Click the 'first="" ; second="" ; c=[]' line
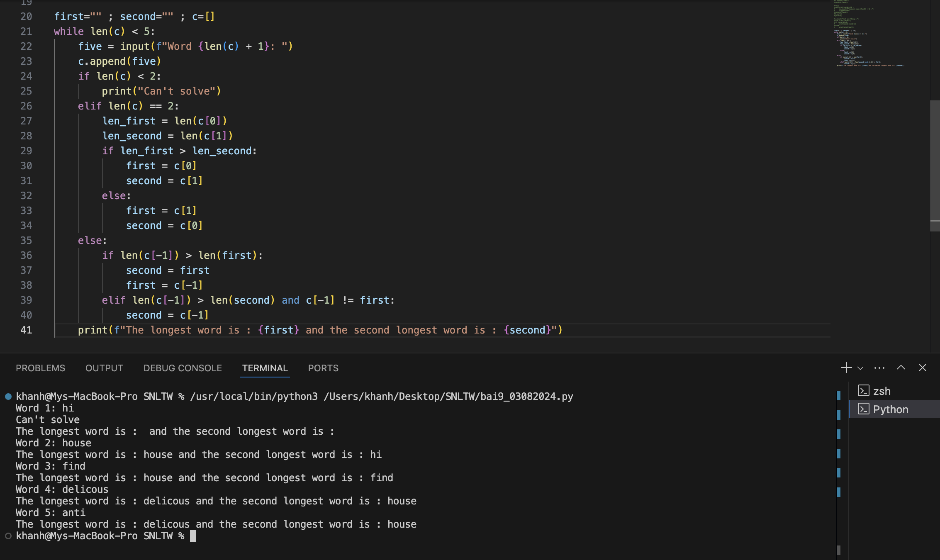This screenshot has width=940, height=560. [x=134, y=16]
